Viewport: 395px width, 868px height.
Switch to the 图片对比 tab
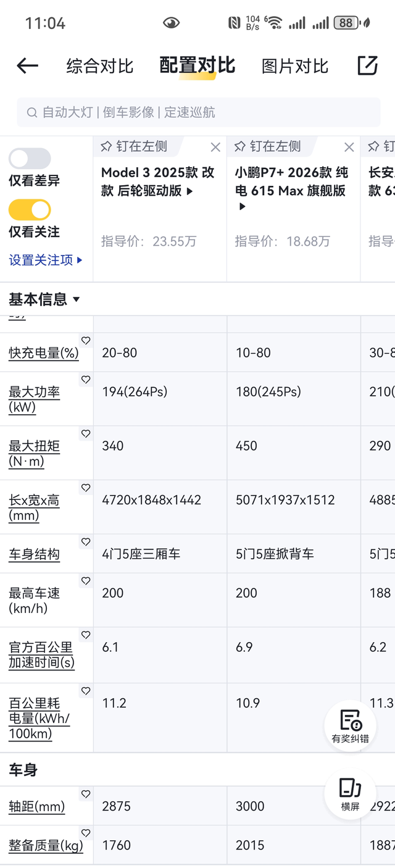click(295, 66)
